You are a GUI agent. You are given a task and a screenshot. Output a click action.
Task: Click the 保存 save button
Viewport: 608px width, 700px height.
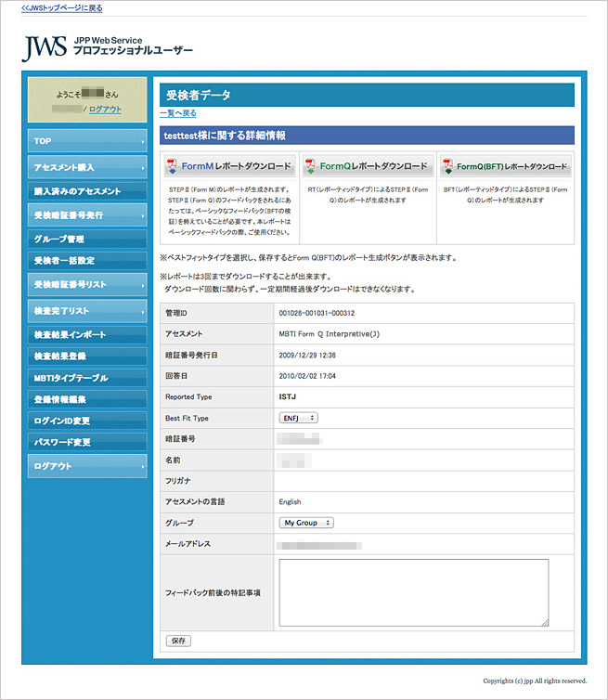click(178, 641)
